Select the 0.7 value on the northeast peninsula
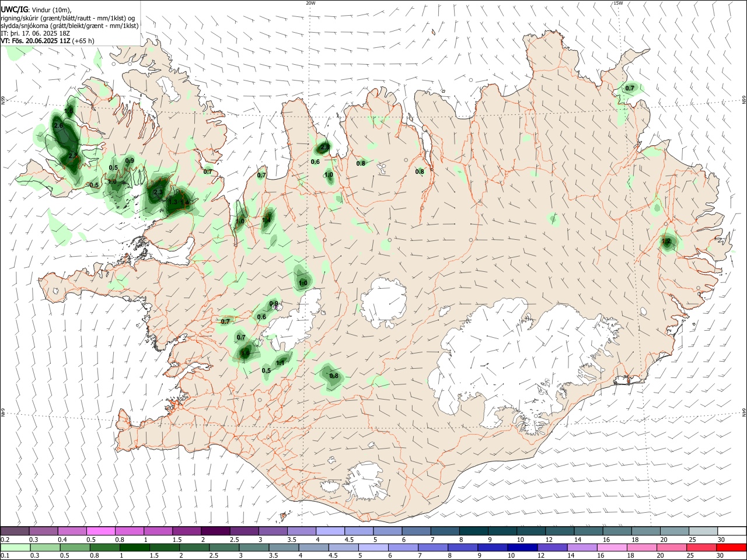 [630, 88]
